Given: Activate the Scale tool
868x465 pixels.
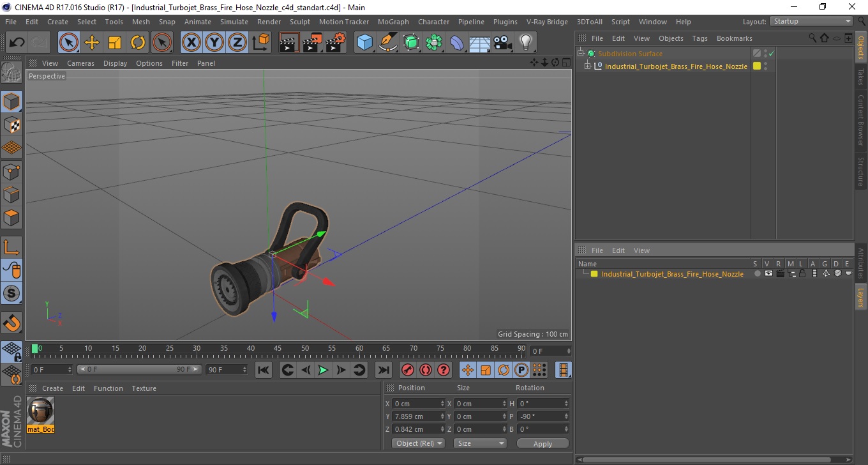Looking at the screenshot, I should coord(115,43).
